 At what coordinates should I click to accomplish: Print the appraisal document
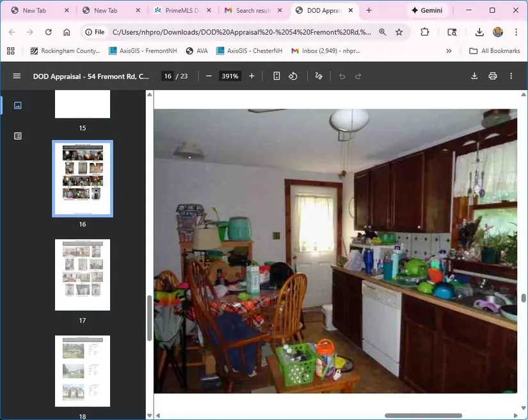click(493, 76)
